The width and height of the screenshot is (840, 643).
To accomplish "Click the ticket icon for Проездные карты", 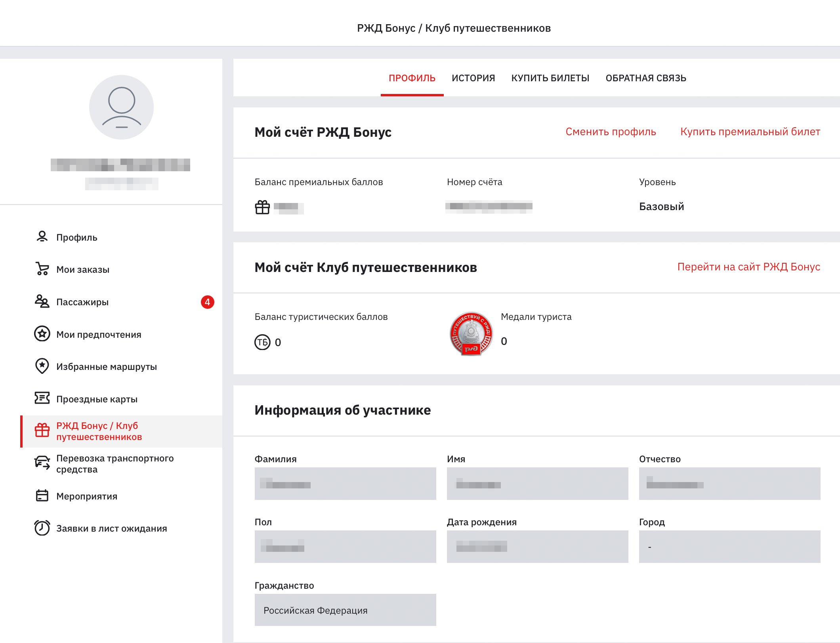I will tap(42, 398).
